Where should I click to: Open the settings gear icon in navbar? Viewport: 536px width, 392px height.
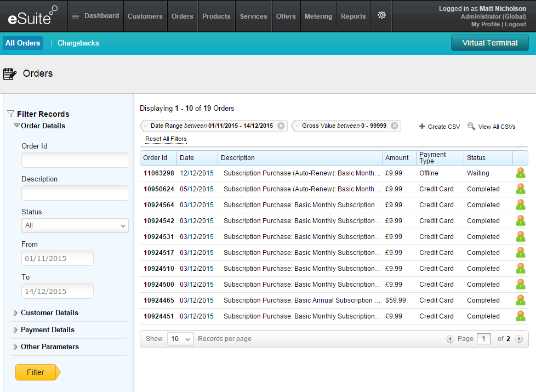(381, 15)
